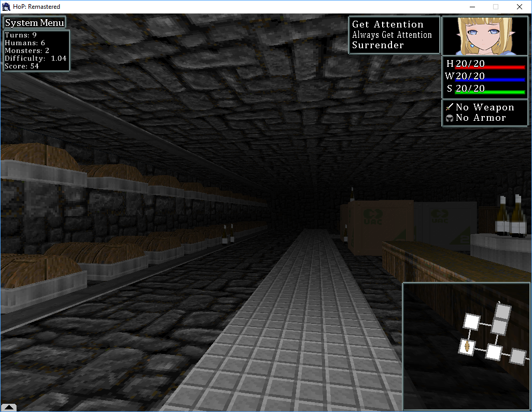Viewport: 532px width, 412px height.
Task: Click the character portrait
Action: (x=485, y=35)
